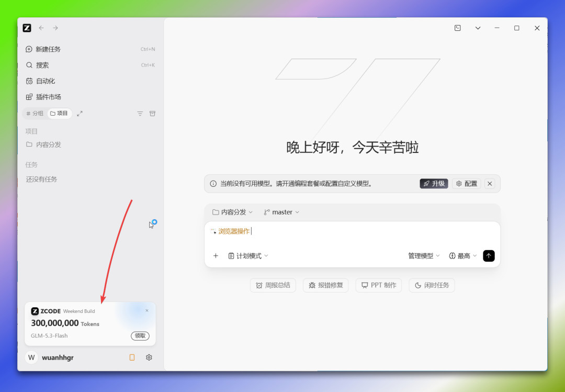Choose the 周报总结 suggestion
The image size is (565, 392).
(x=273, y=285)
